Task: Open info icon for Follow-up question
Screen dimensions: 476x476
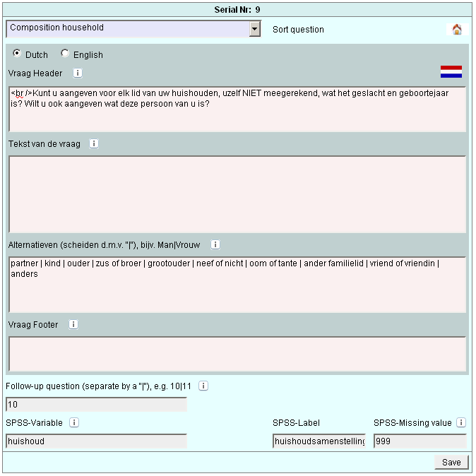Action: coord(203,386)
